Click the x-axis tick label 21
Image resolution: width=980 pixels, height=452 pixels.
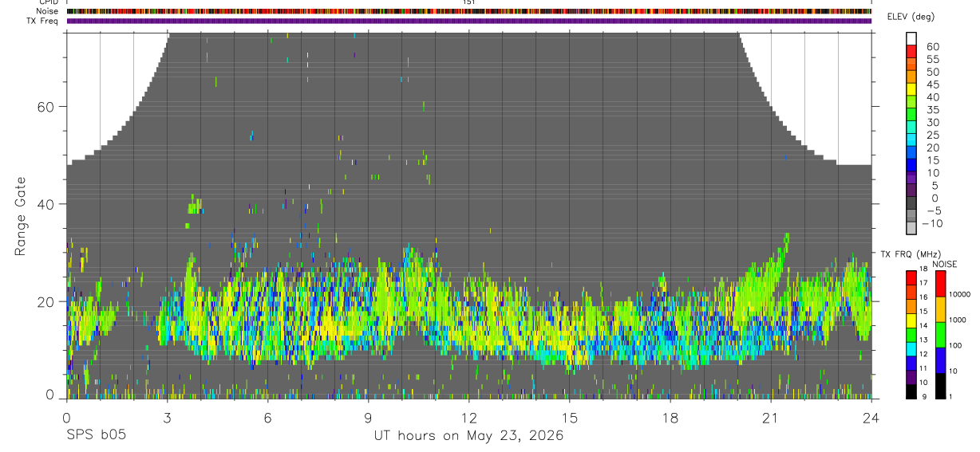click(x=771, y=418)
